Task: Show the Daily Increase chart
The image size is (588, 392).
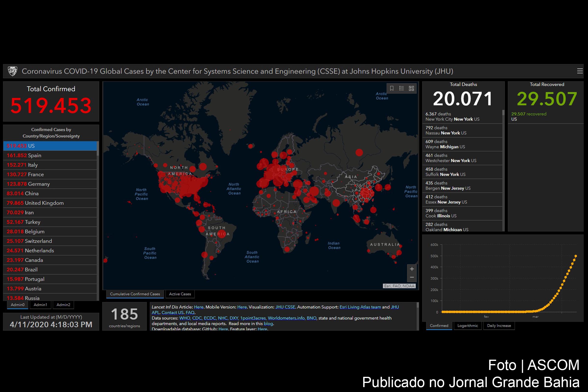Action: 499,326
